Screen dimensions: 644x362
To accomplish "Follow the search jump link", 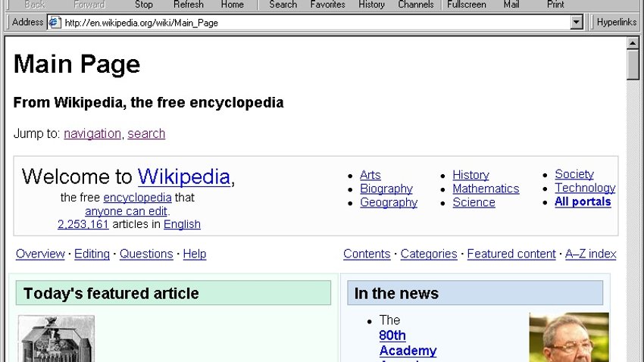I will (146, 134).
